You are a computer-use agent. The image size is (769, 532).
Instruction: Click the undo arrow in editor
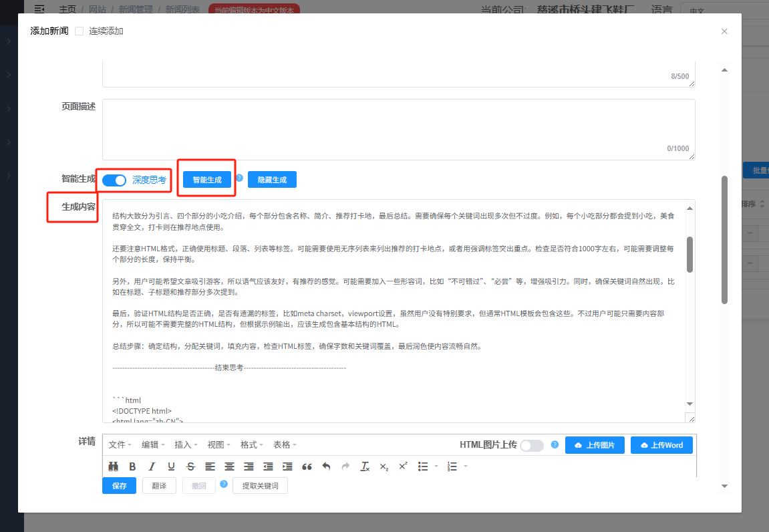[x=326, y=467]
